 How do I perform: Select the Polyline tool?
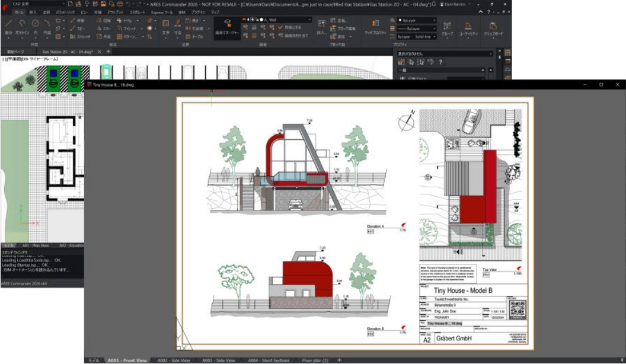pos(23,25)
